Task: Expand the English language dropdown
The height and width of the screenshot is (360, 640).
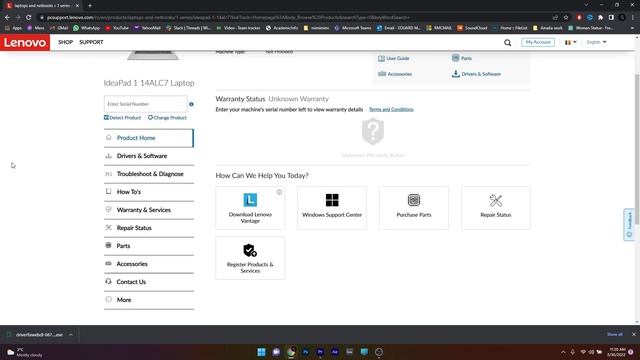Action: (596, 42)
